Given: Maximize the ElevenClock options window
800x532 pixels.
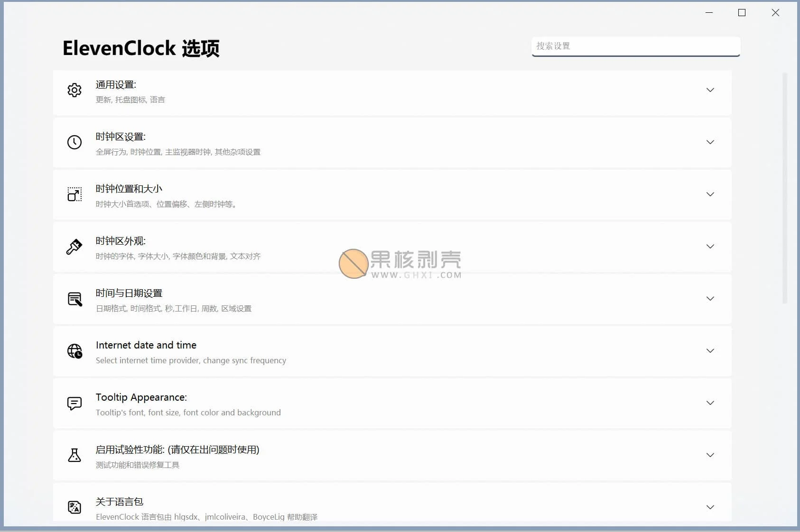Looking at the screenshot, I should [x=742, y=13].
